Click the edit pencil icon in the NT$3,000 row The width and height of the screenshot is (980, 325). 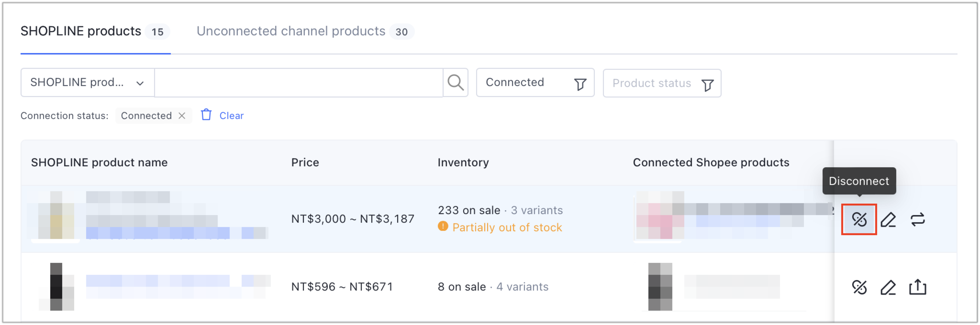tap(888, 219)
